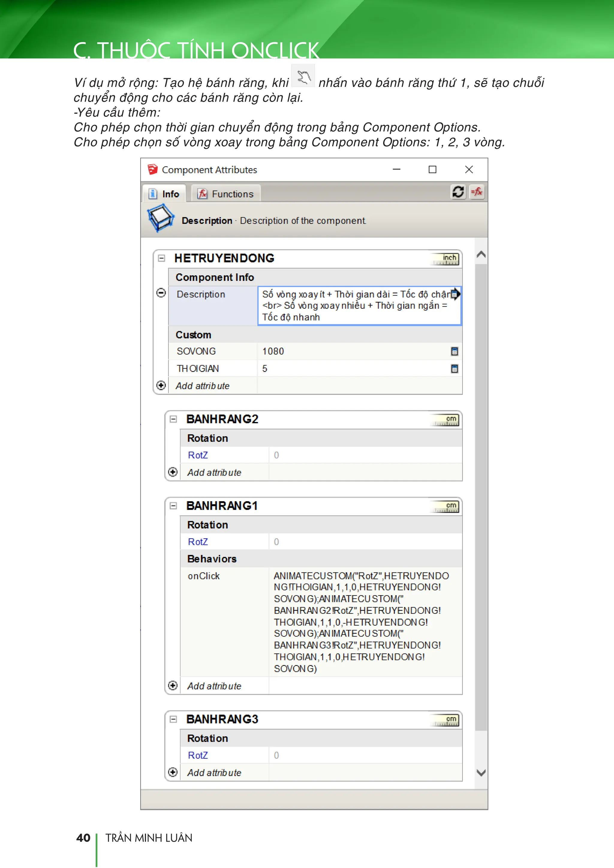Click Add attribute under BANHRANG2
The image size is (614, 868).
214,473
